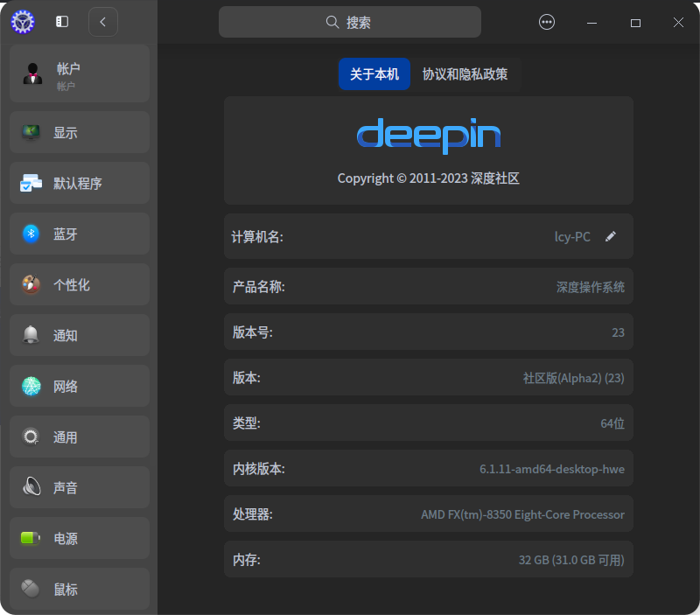Click the Control Center gear icon

pos(23,21)
